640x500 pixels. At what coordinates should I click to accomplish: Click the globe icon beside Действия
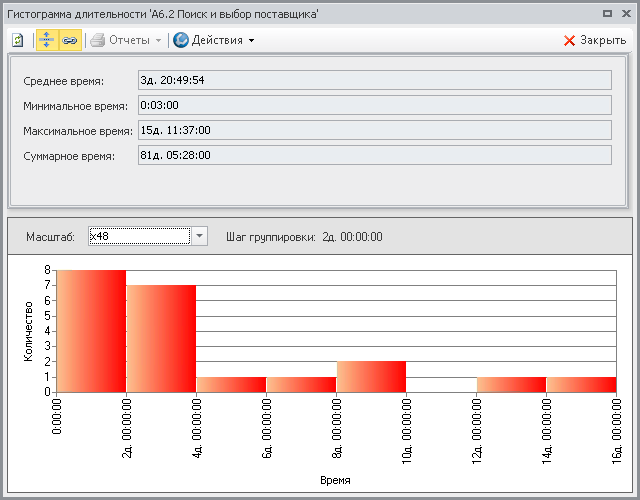pos(181,40)
